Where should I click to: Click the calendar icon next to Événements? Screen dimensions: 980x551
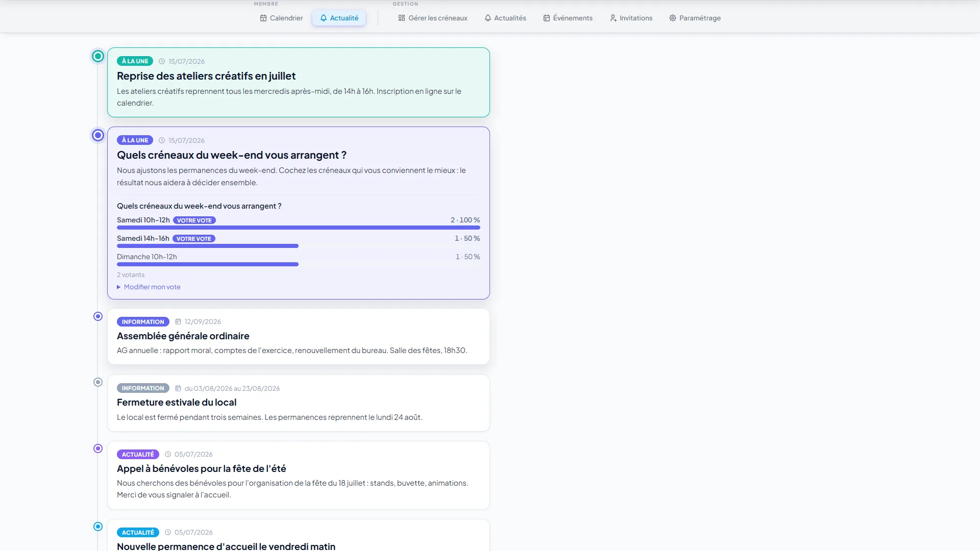coord(547,18)
